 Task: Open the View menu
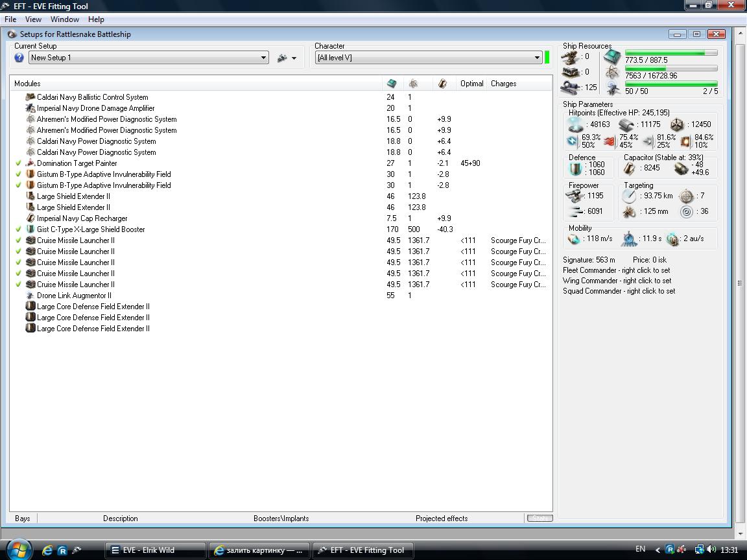33,19
